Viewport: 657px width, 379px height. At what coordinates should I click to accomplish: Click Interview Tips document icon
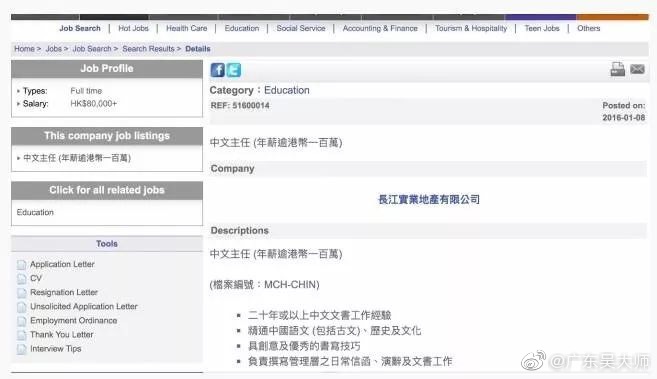21,349
